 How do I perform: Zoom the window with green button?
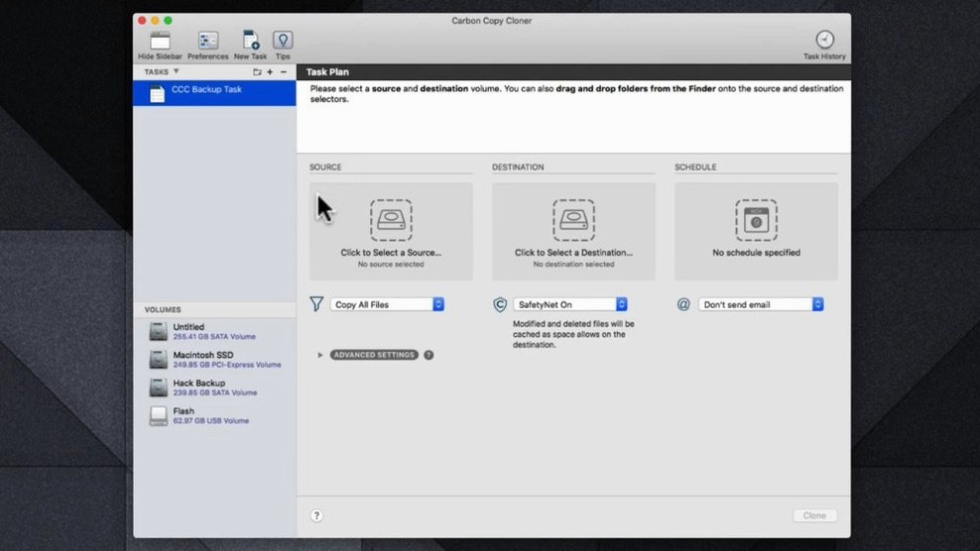(x=168, y=21)
